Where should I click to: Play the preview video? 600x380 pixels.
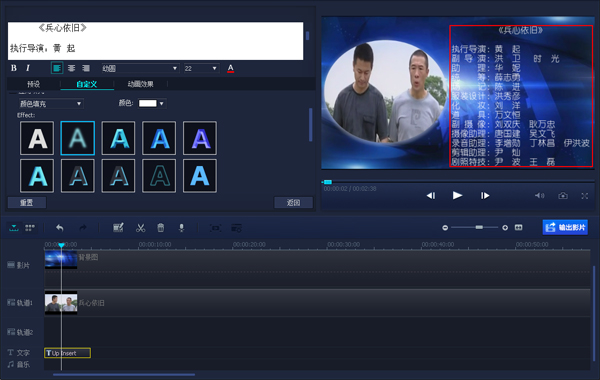(x=457, y=196)
